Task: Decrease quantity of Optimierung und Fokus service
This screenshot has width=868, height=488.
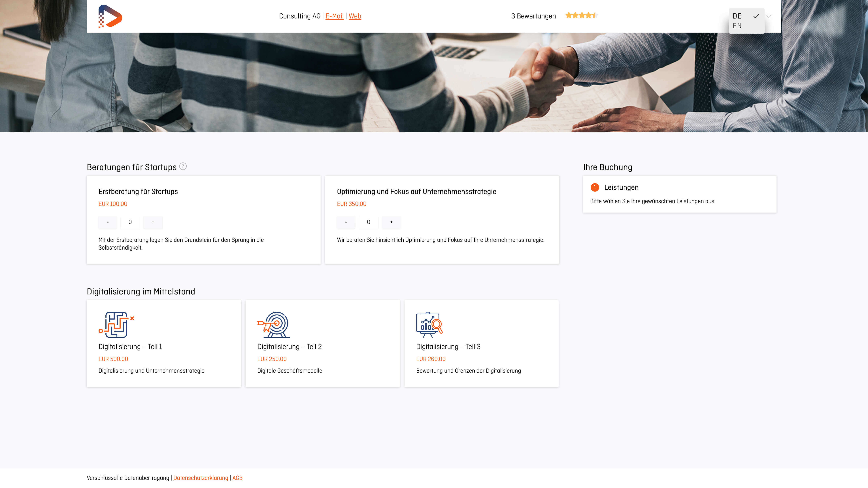Action: coord(346,222)
